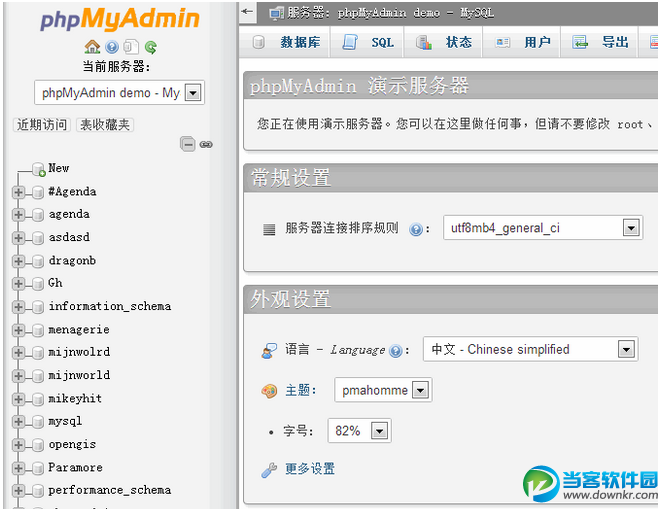Select the opengis database name
Viewport: 659px width, 509px height.
pos(72,444)
